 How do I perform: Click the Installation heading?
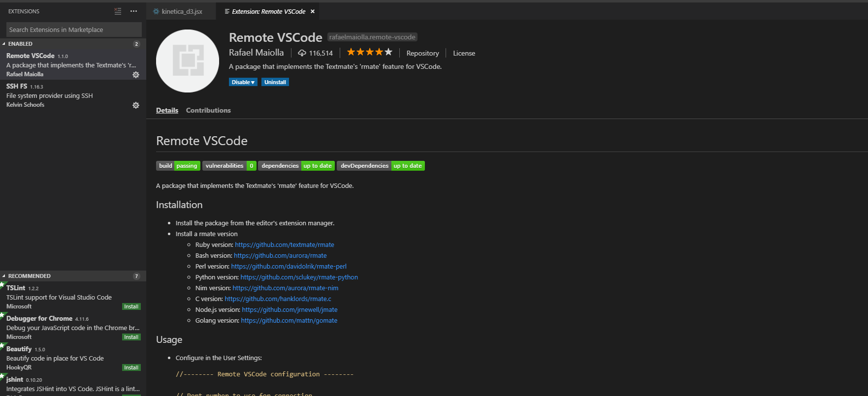tap(179, 205)
